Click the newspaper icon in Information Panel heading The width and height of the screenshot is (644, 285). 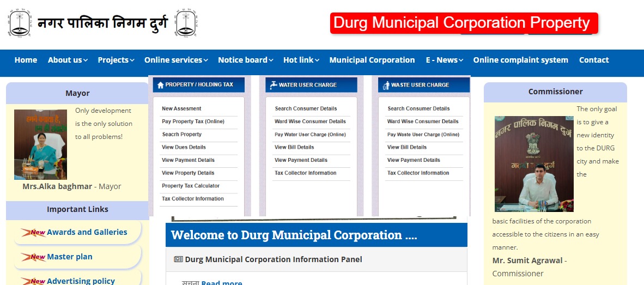pyautogui.click(x=178, y=259)
